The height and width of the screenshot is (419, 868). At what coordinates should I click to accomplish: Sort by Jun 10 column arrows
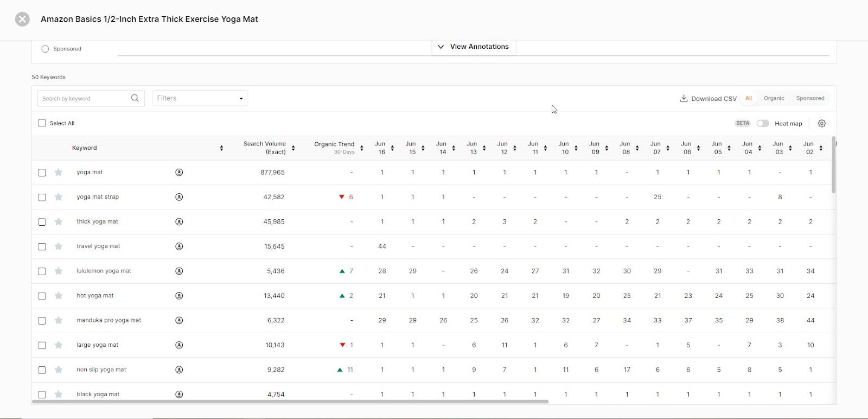[x=576, y=148]
